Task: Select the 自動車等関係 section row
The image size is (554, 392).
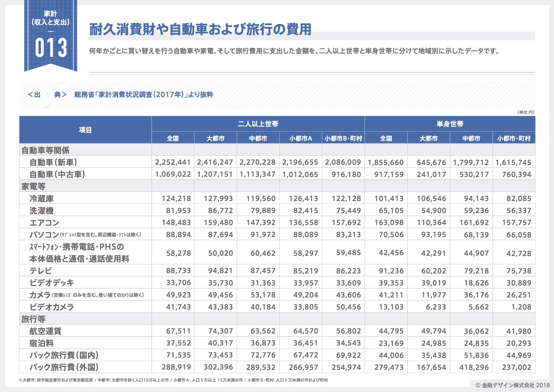Action: [46, 150]
